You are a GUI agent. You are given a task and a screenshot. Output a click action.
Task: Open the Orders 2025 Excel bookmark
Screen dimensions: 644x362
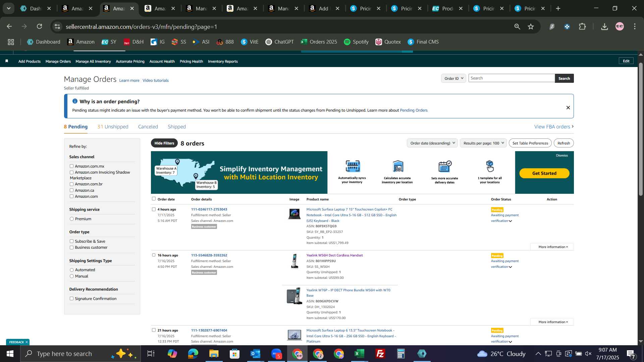(x=319, y=42)
